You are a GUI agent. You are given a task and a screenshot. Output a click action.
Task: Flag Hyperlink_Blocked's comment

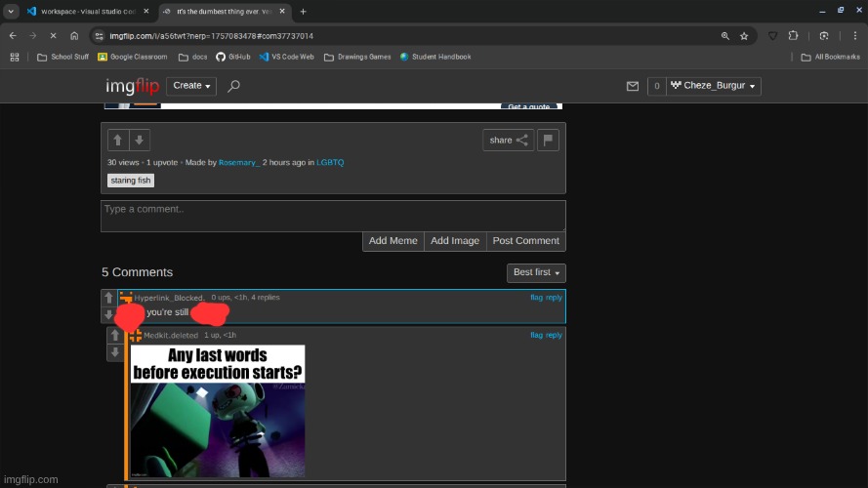[536, 298]
